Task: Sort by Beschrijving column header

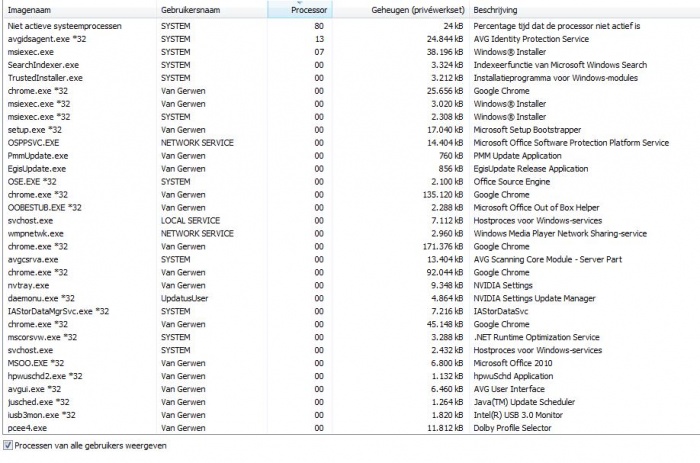Action: (584, 10)
